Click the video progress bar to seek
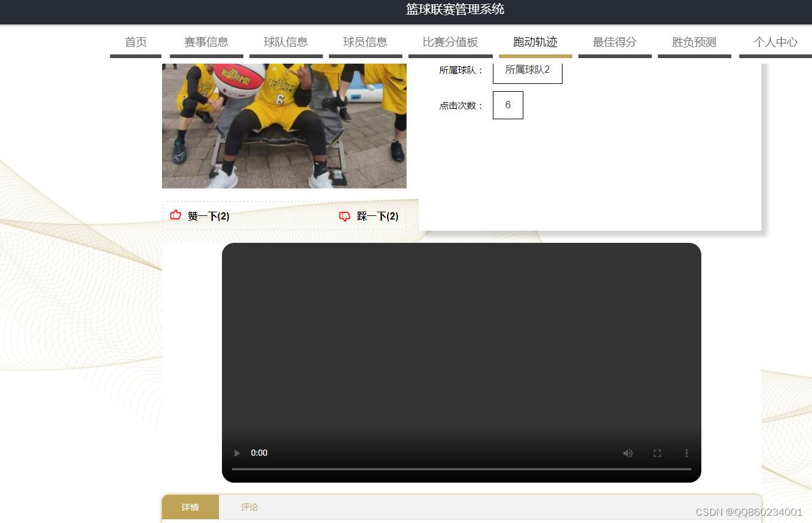 click(462, 470)
